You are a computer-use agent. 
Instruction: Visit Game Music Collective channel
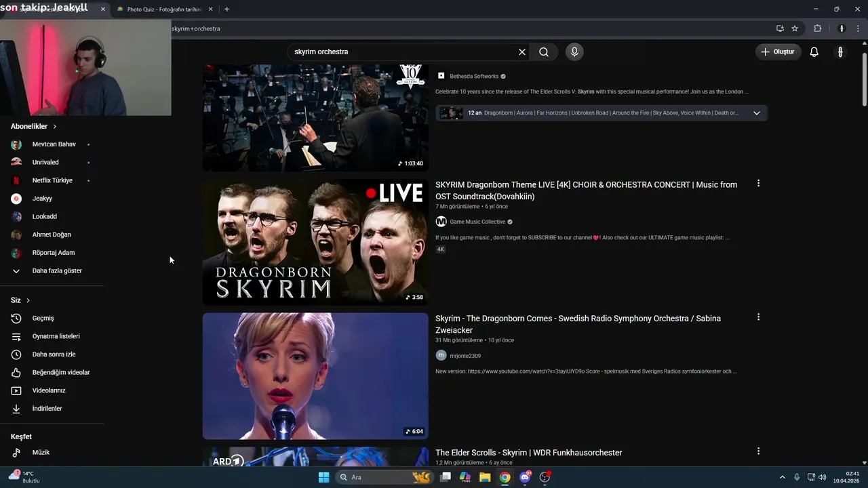coord(477,222)
